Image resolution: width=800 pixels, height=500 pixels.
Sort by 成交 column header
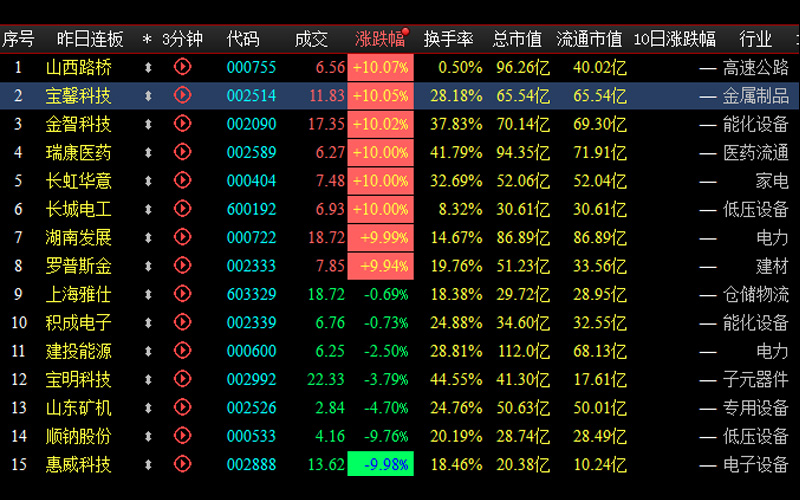pyautogui.click(x=311, y=39)
